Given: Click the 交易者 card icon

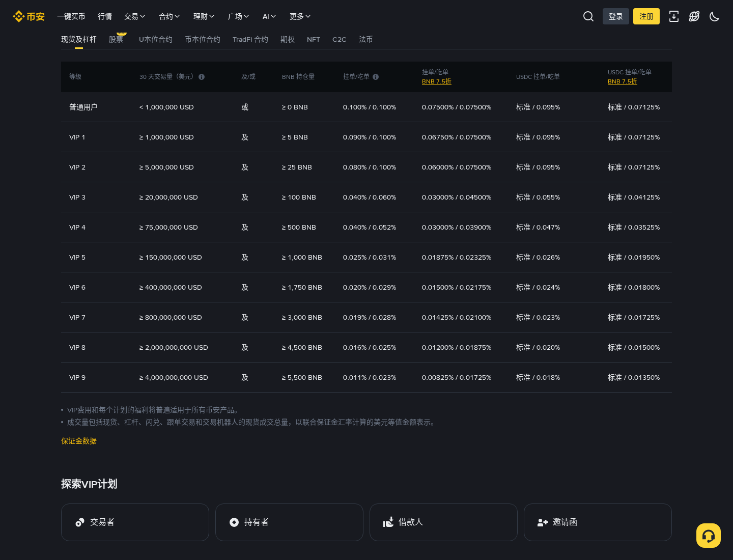Looking at the screenshot, I should pos(80,522).
